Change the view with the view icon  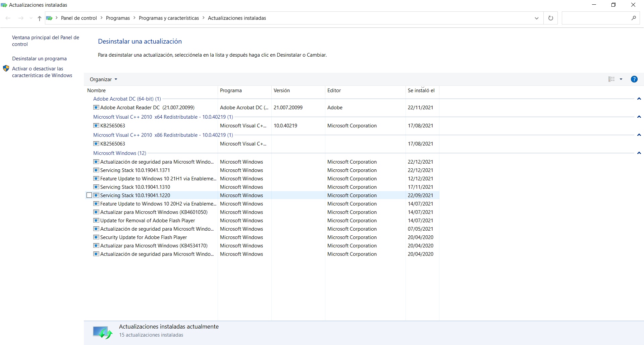pyautogui.click(x=611, y=79)
